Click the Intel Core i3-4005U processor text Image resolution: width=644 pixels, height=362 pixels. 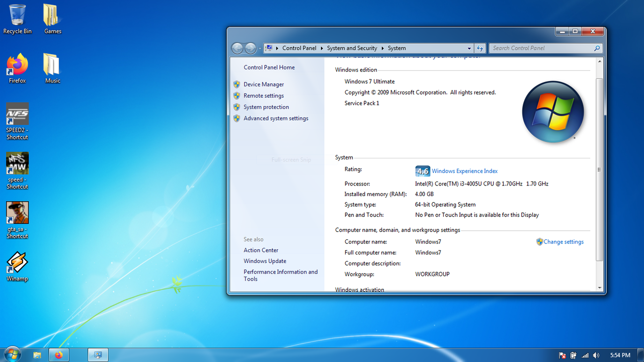click(x=481, y=184)
